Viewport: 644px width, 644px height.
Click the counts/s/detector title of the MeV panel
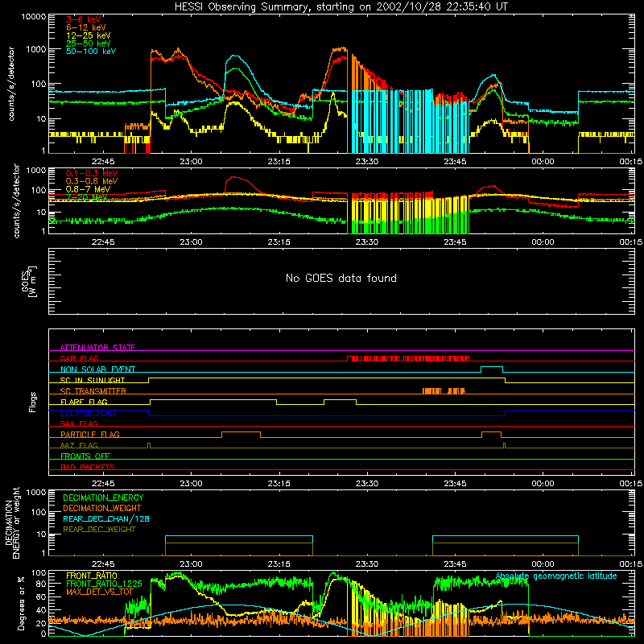coord(16,200)
